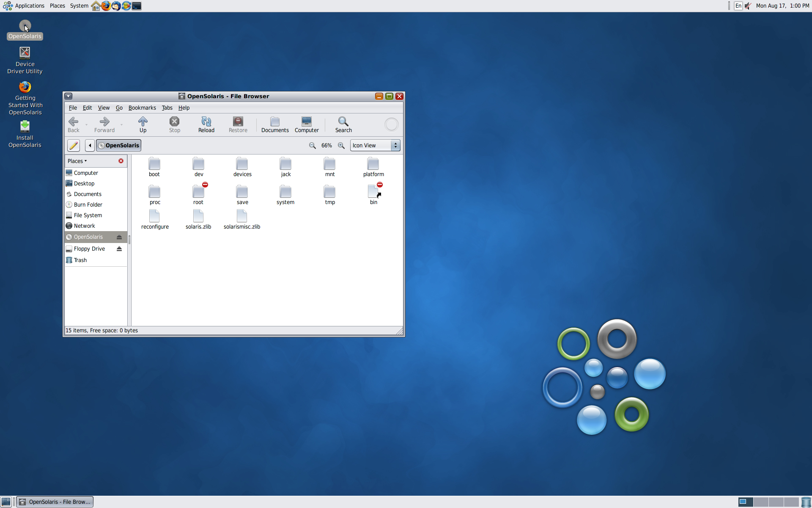812x508 pixels.
Task: Open the File menu
Action: point(73,108)
